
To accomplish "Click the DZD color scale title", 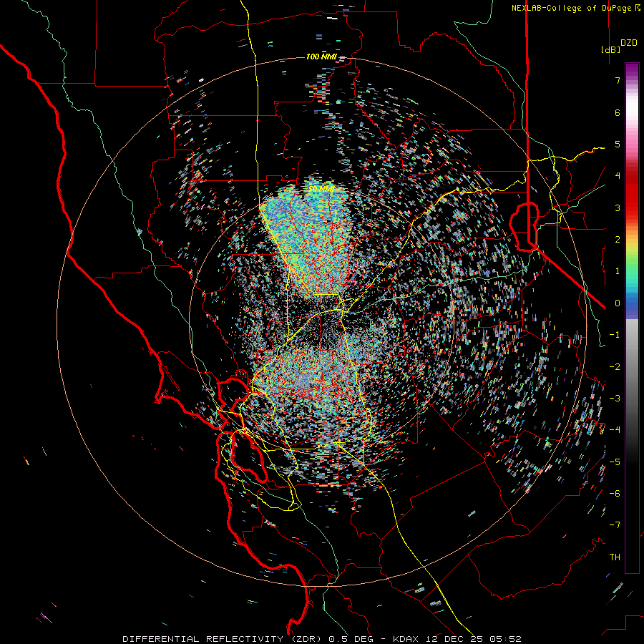I will coord(629,43).
